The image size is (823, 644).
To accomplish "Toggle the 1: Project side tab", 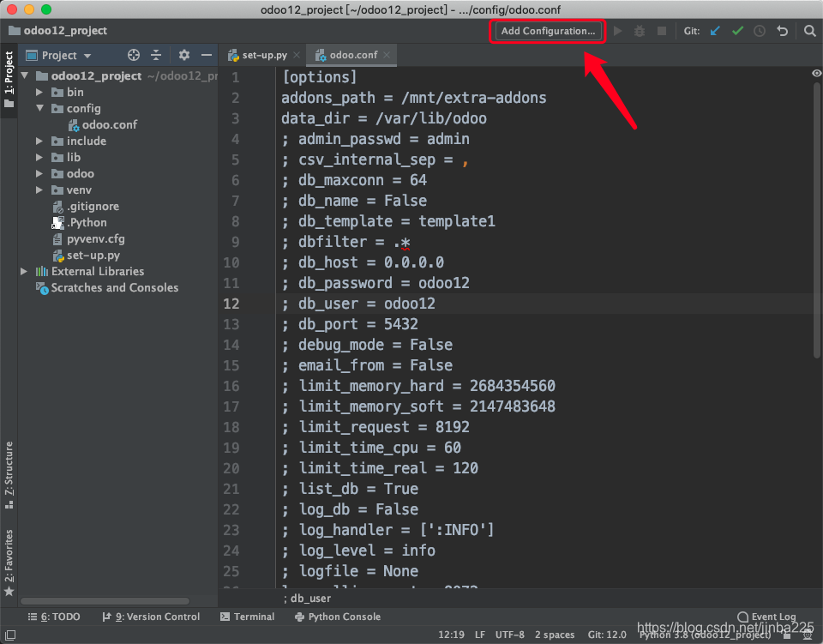I will click(9, 80).
